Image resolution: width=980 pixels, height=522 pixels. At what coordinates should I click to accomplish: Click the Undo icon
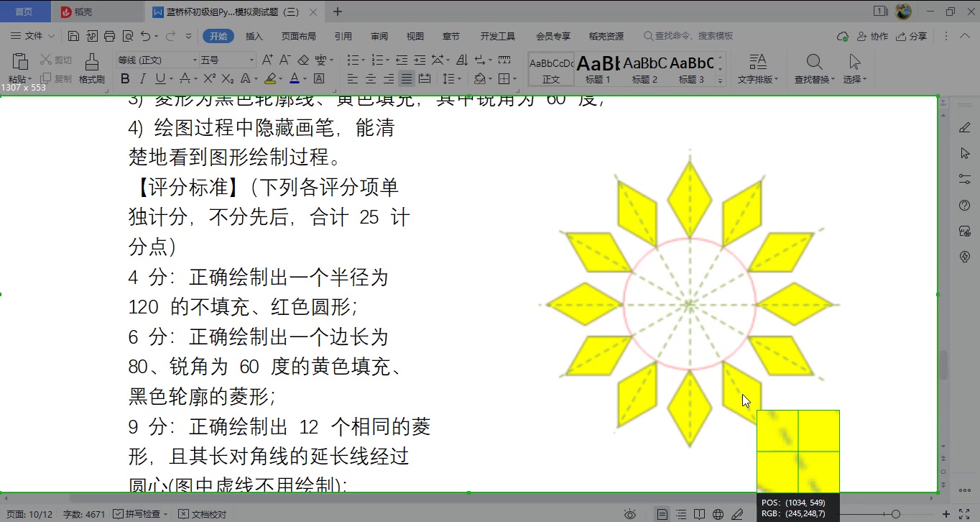pyautogui.click(x=145, y=36)
